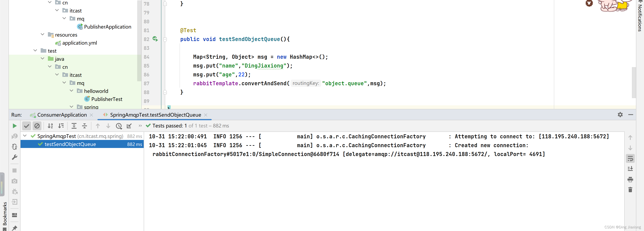Screen dimensions: 644x231
Task: Import tests from file icon
Action: tap(129, 126)
